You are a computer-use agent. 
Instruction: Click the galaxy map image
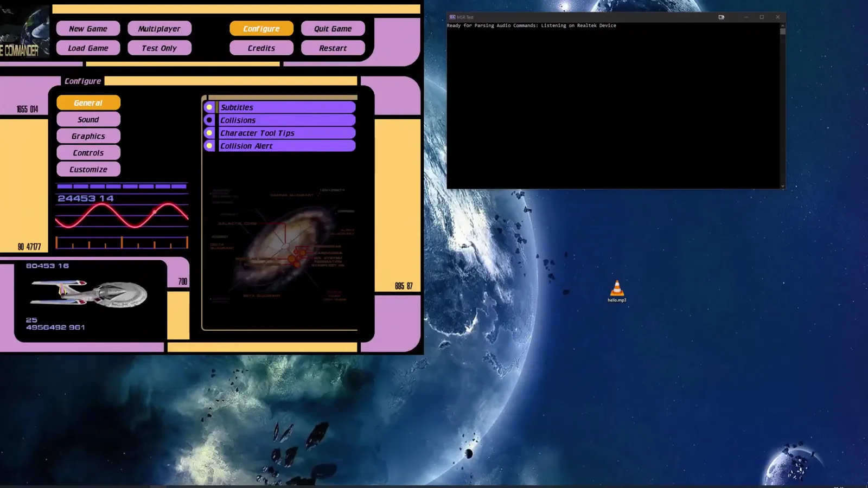tap(282, 244)
